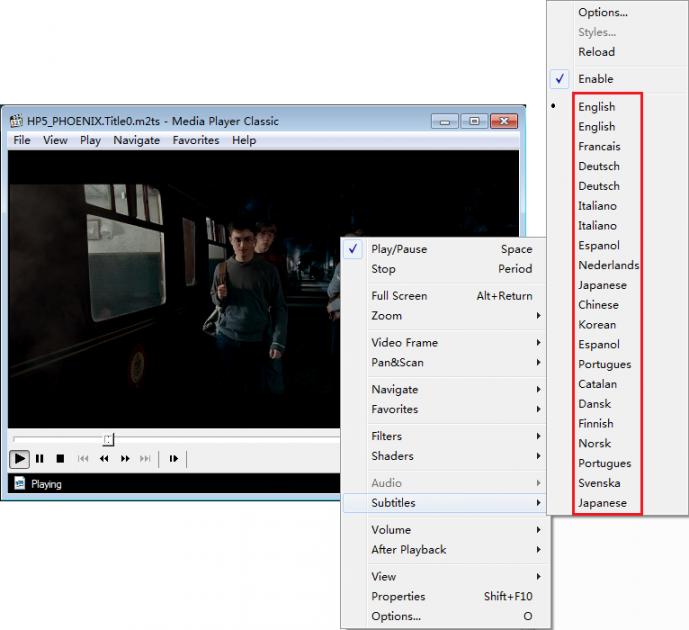Open the Favorites menu in the menu bar
This screenshot has width=689, height=630.
pyautogui.click(x=196, y=140)
